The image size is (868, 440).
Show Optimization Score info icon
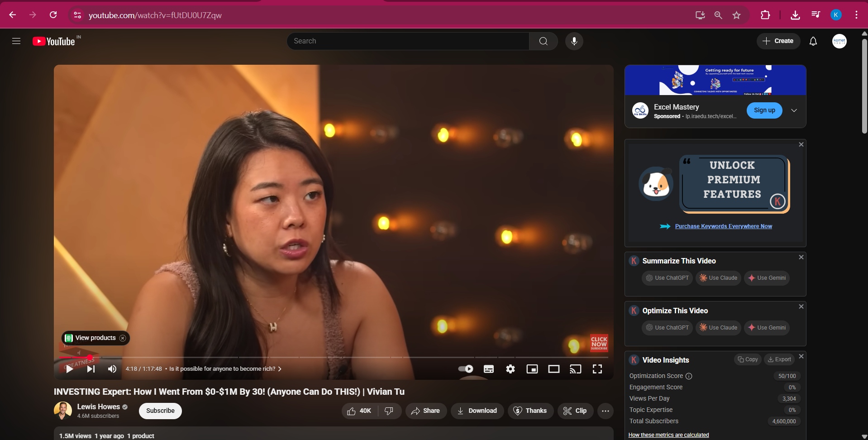point(689,376)
